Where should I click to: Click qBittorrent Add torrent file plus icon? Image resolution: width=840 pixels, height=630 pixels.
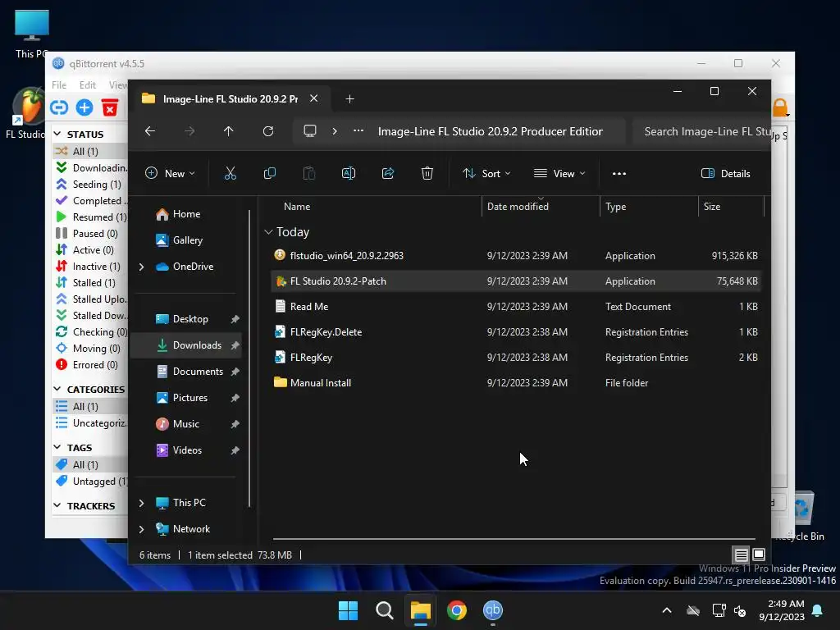pyautogui.click(x=84, y=107)
